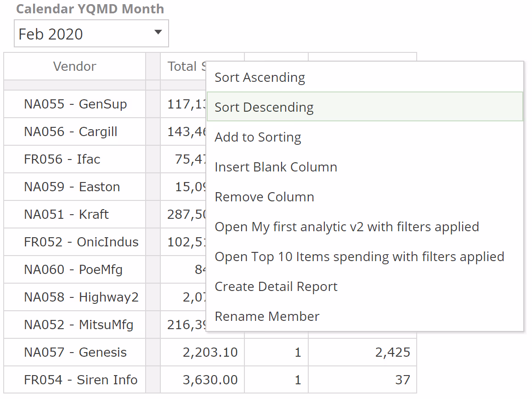Open the Feb 2020 month dropdown

coord(91,34)
